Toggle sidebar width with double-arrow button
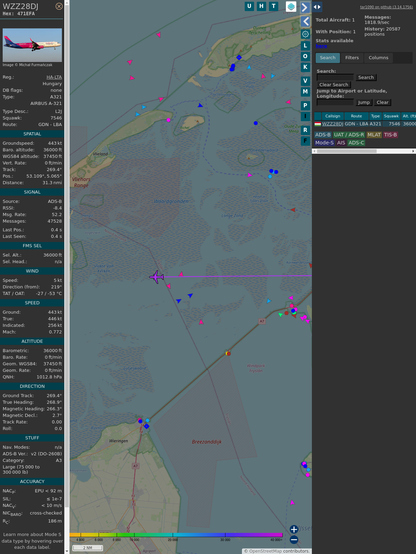The width and height of the screenshot is (416, 554). [317, 7]
